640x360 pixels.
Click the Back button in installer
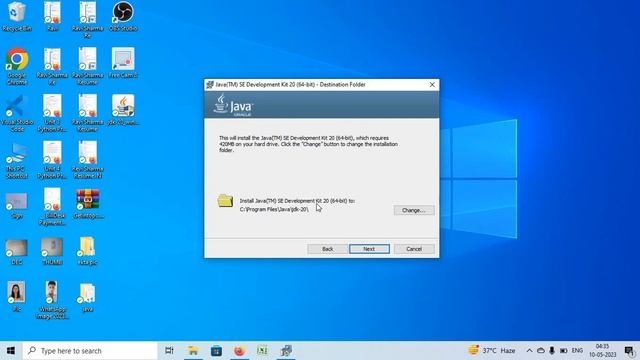click(327, 249)
